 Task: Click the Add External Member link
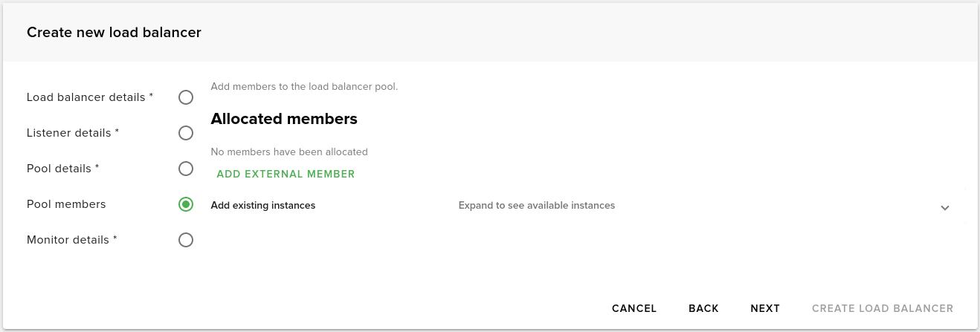tap(286, 174)
